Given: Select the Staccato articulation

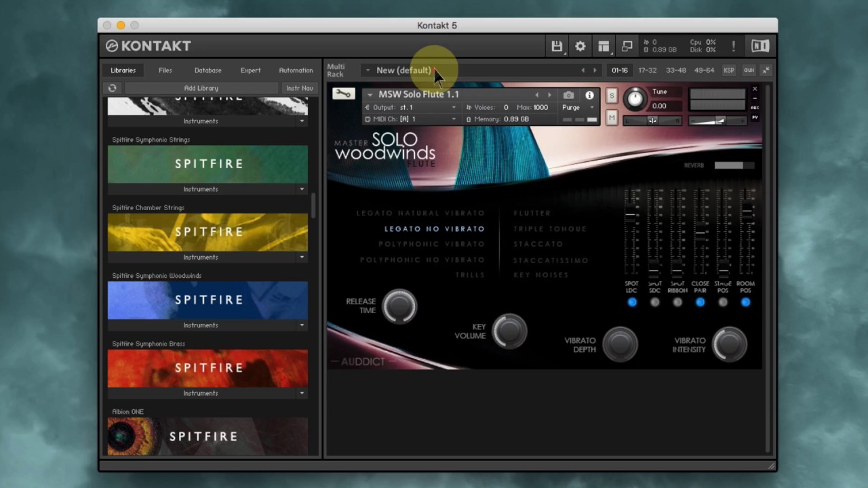Looking at the screenshot, I should (x=538, y=244).
